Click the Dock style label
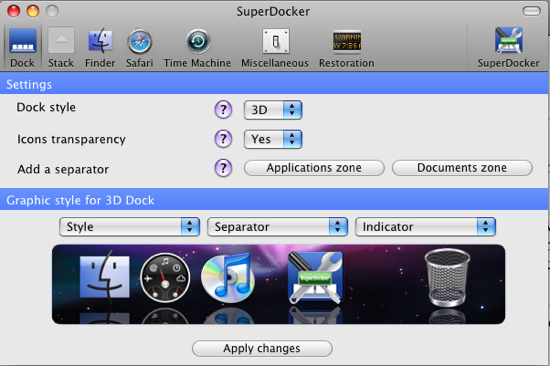The width and height of the screenshot is (550, 366). 46,107
